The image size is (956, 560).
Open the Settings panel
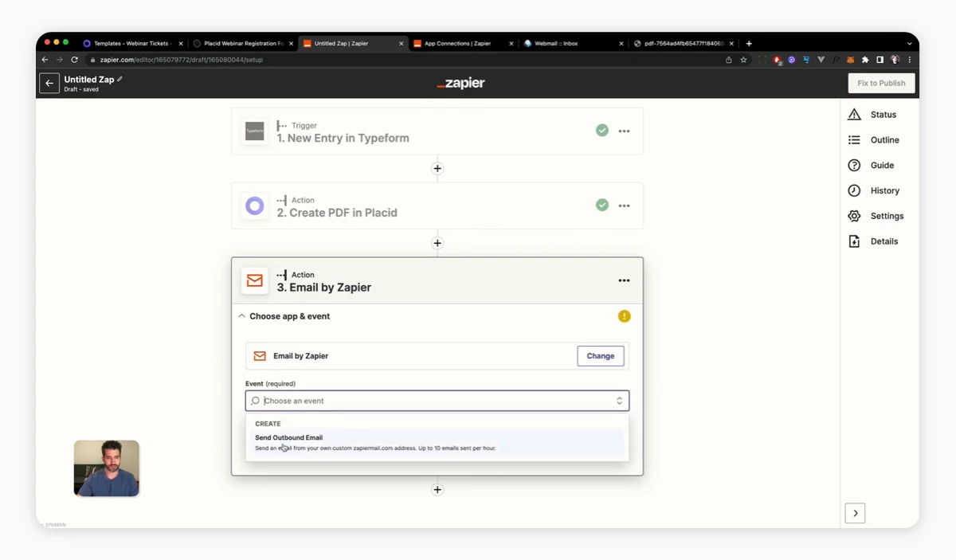(876, 216)
